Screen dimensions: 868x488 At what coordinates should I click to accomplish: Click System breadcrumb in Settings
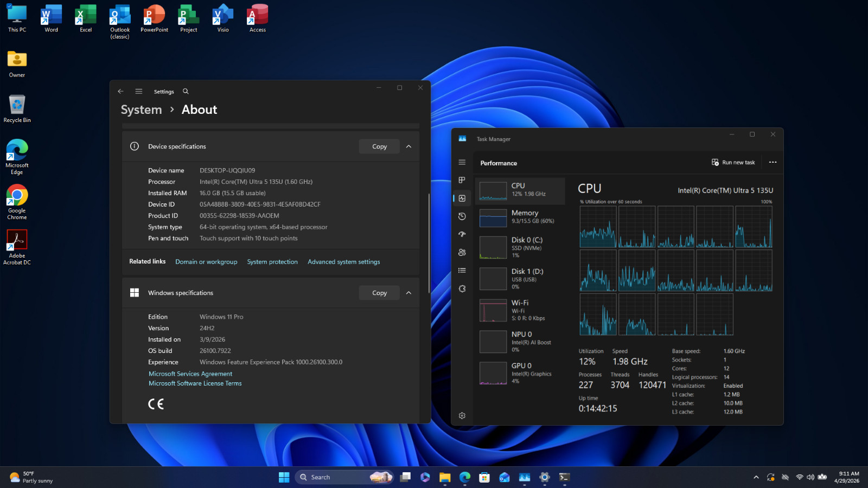141,110
